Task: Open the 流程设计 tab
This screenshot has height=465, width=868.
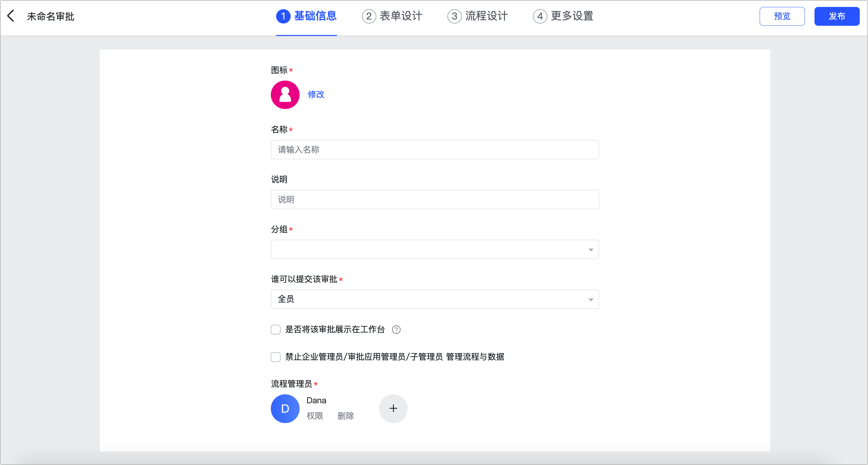Action: point(486,16)
